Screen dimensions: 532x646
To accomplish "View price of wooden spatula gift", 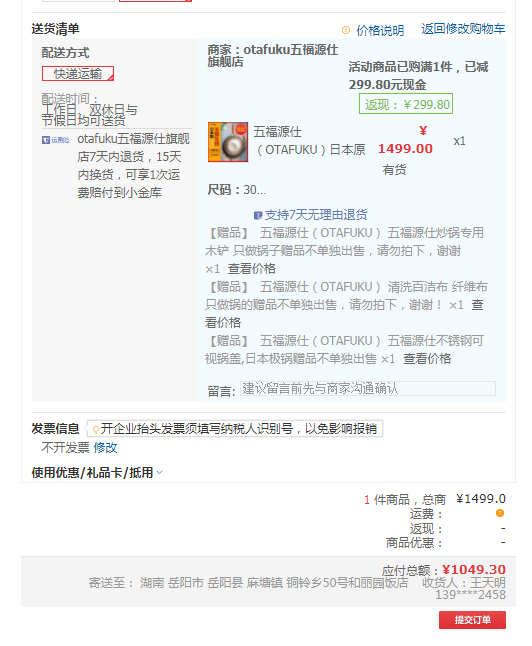I will coord(251,269).
